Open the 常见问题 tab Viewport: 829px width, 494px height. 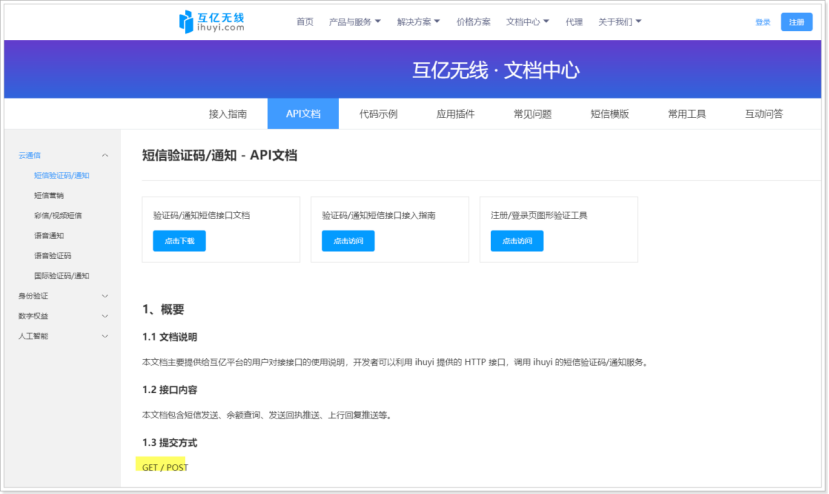532,114
